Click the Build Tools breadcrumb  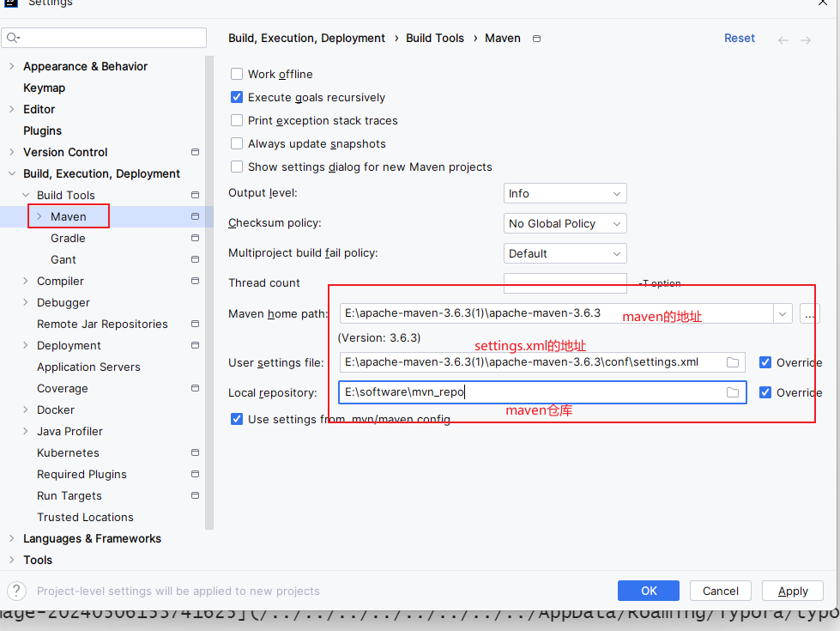pos(435,38)
